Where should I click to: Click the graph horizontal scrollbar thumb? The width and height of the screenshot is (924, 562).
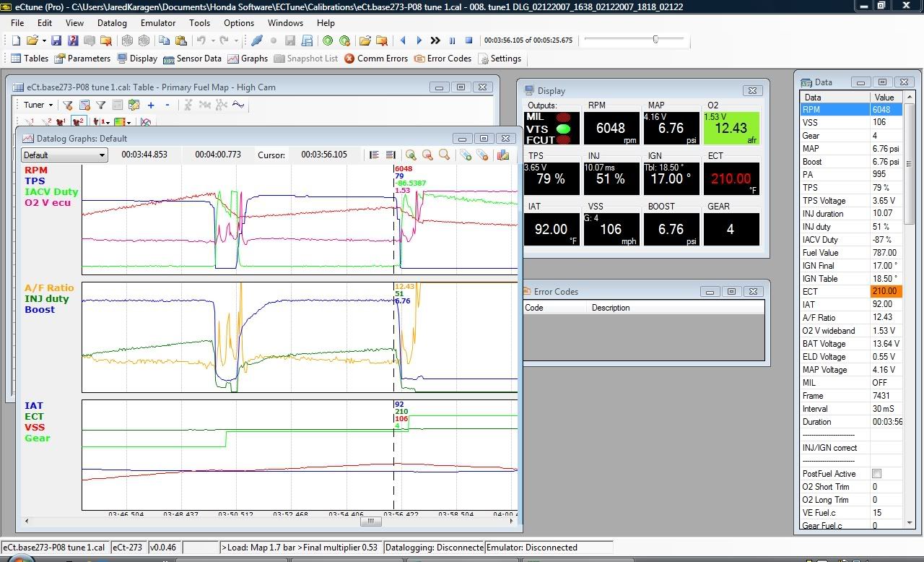click(x=370, y=521)
